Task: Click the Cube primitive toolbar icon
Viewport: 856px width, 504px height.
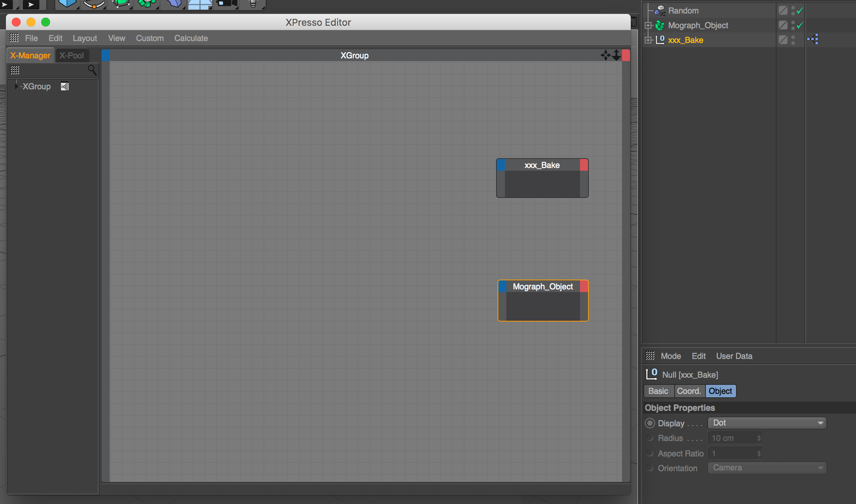Action: [67, 4]
